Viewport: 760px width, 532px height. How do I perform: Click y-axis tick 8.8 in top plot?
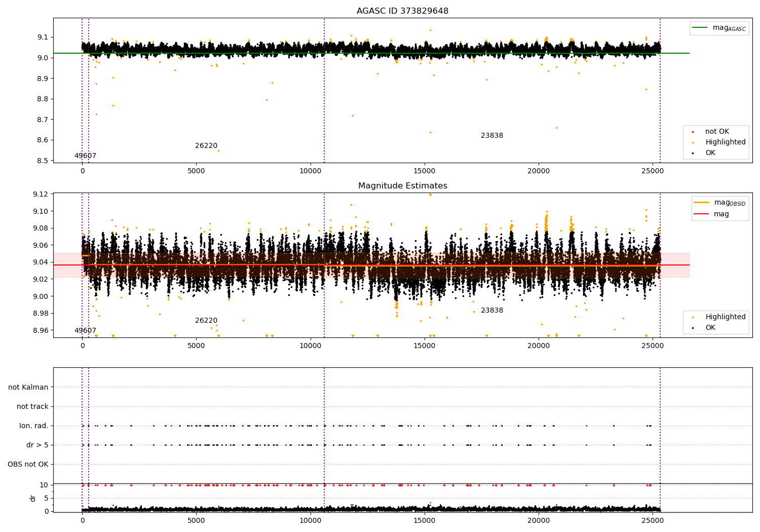(x=43, y=99)
